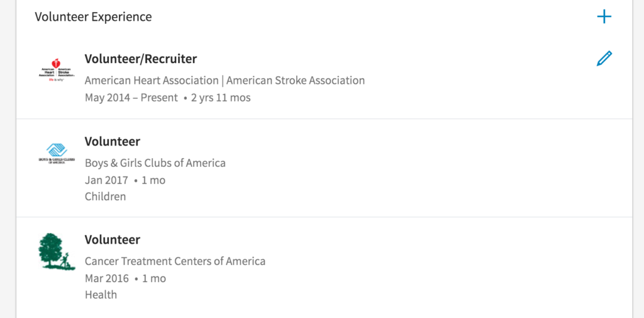Screen dimensions: 644x318
Task: Click the Boys & Girls Clubs logo
Action: (x=57, y=152)
